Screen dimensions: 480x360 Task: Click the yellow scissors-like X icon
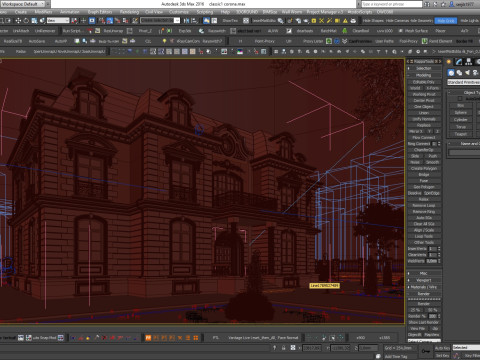pyautogui.click(x=321, y=21)
